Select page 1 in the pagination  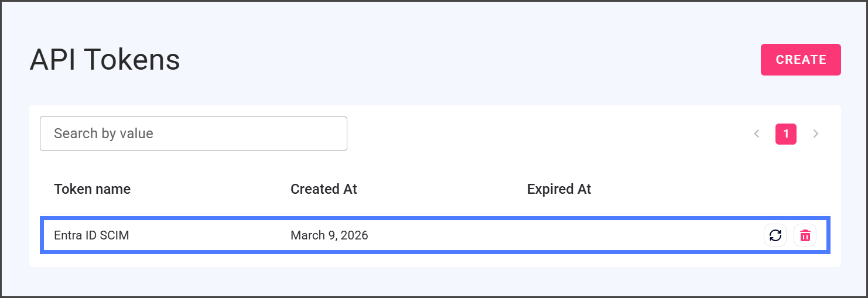pos(785,133)
